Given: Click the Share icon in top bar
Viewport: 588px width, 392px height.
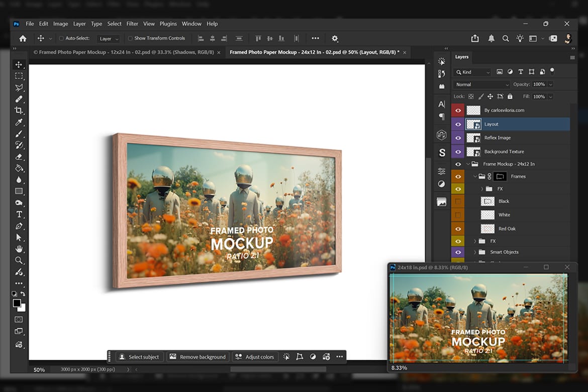Looking at the screenshot, I should pos(475,38).
